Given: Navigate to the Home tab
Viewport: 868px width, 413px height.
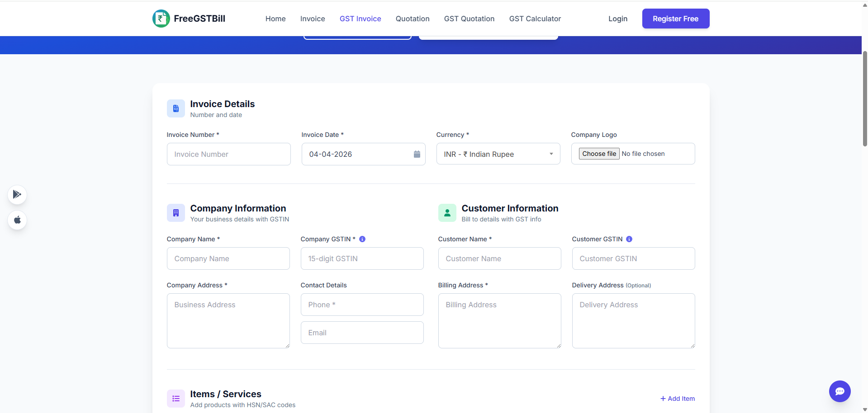Looking at the screenshot, I should click(275, 19).
